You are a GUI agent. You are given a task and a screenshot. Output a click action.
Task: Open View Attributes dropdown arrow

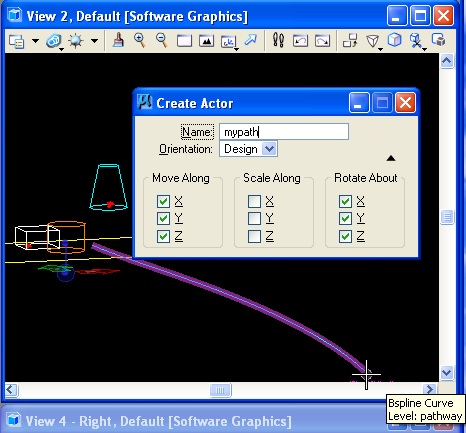coord(35,41)
